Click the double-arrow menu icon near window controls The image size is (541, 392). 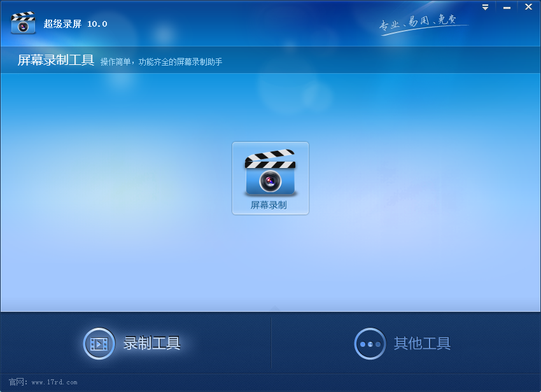click(485, 6)
